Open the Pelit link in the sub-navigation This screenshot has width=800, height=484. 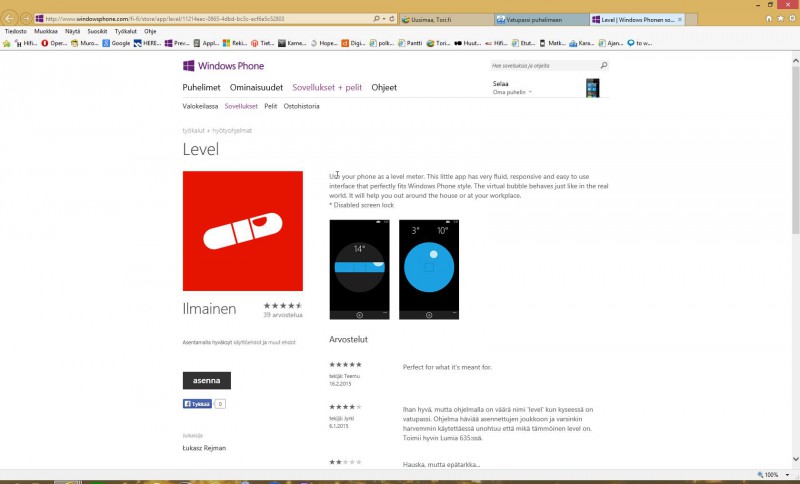click(x=270, y=106)
